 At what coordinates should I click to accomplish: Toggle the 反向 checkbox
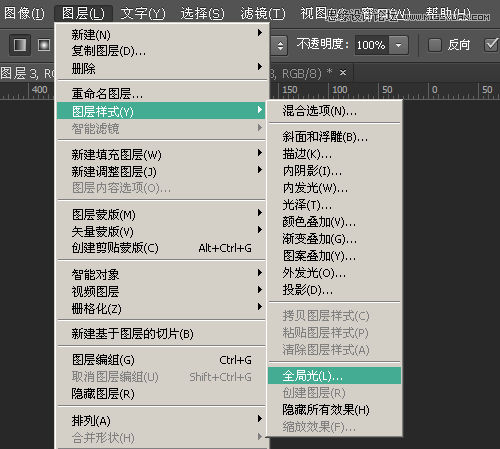pos(435,45)
